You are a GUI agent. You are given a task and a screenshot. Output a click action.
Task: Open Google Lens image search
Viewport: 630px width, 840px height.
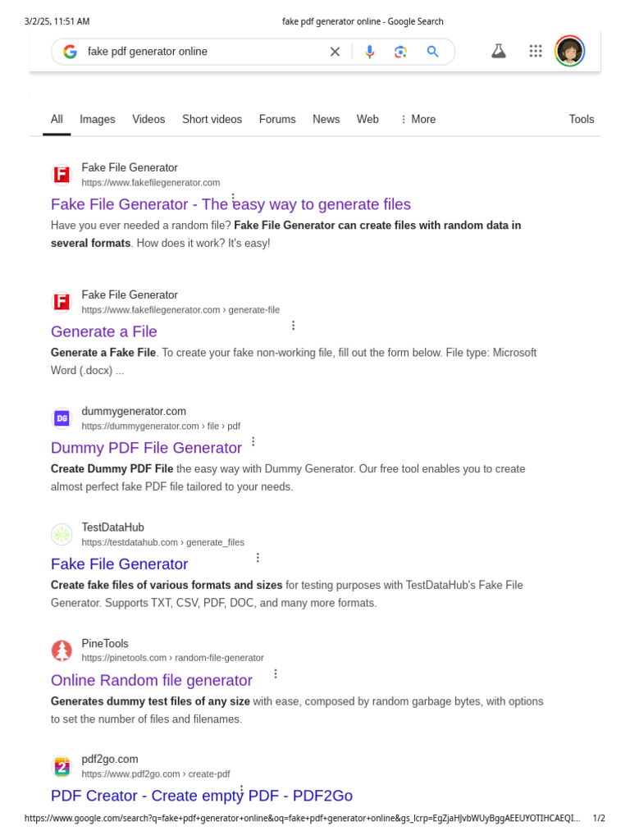click(x=400, y=52)
